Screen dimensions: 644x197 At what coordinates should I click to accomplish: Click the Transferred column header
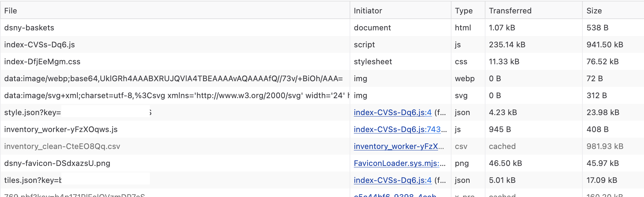click(x=510, y=11)
